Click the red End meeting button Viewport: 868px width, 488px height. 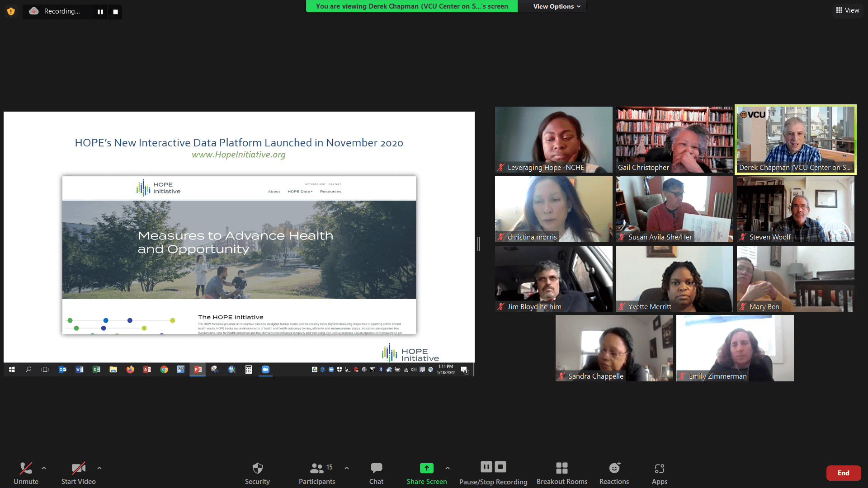tap(843, 473)
